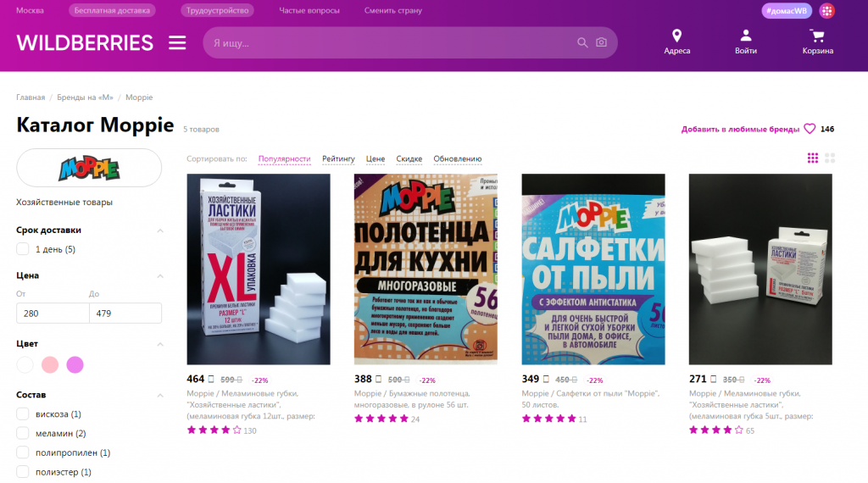The image size is (868, 483).
Task: Check the полипропилен composition filter
Action: pos(23,452)
